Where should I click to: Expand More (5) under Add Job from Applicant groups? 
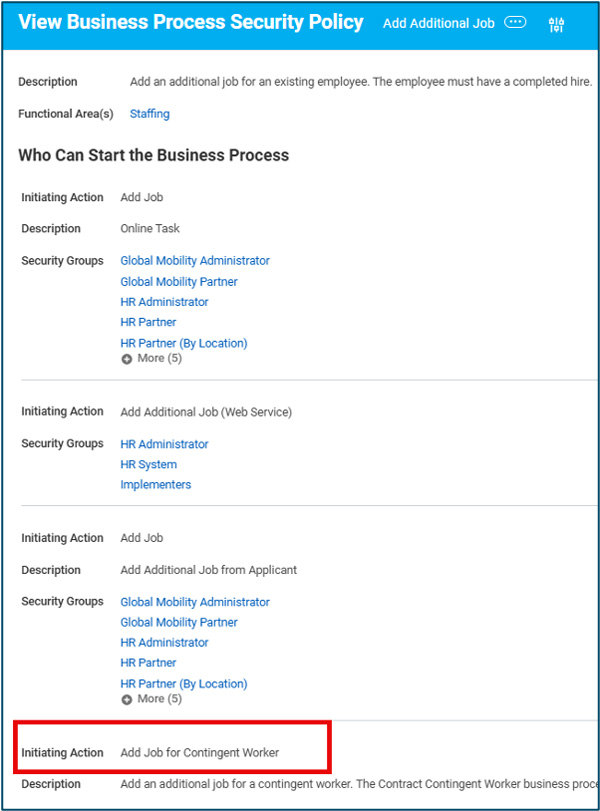click(152, 699)
